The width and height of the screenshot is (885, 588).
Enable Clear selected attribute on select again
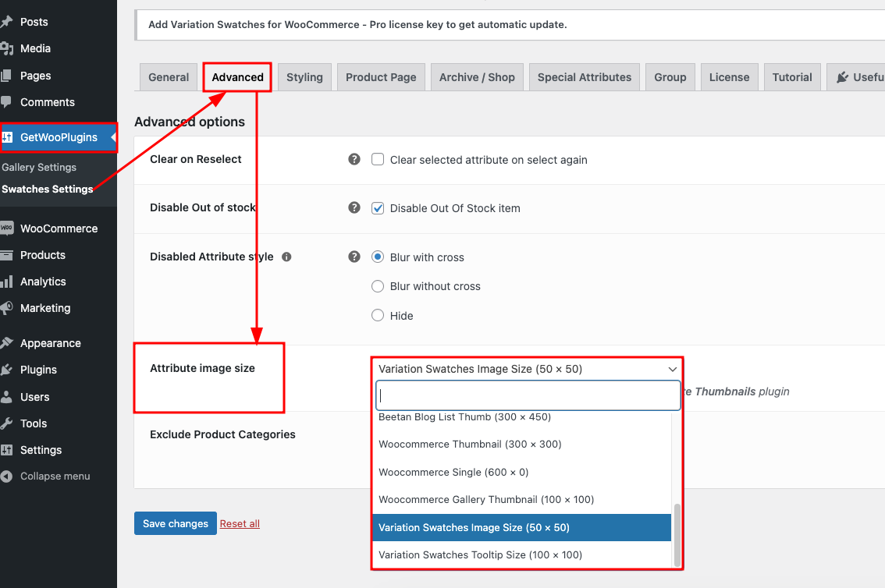[378, 160]
